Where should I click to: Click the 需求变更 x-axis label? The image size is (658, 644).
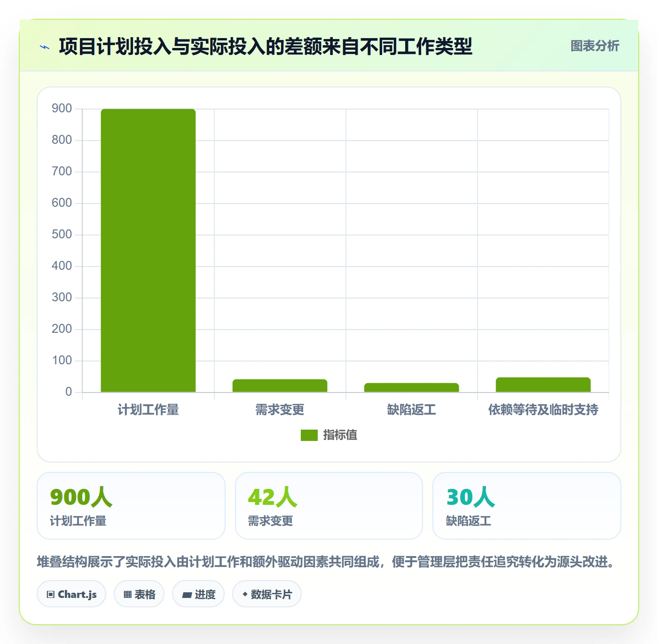[x=280, y=410]
